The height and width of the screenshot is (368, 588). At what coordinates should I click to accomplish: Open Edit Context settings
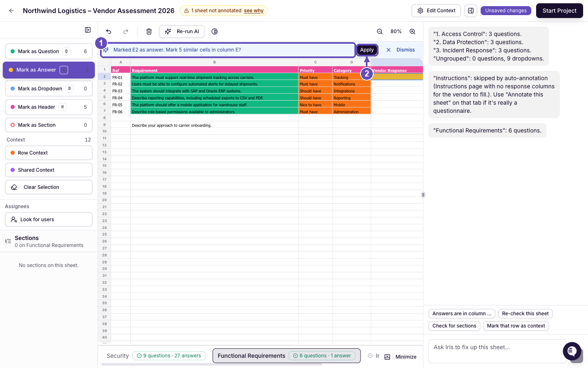point(436,11)
